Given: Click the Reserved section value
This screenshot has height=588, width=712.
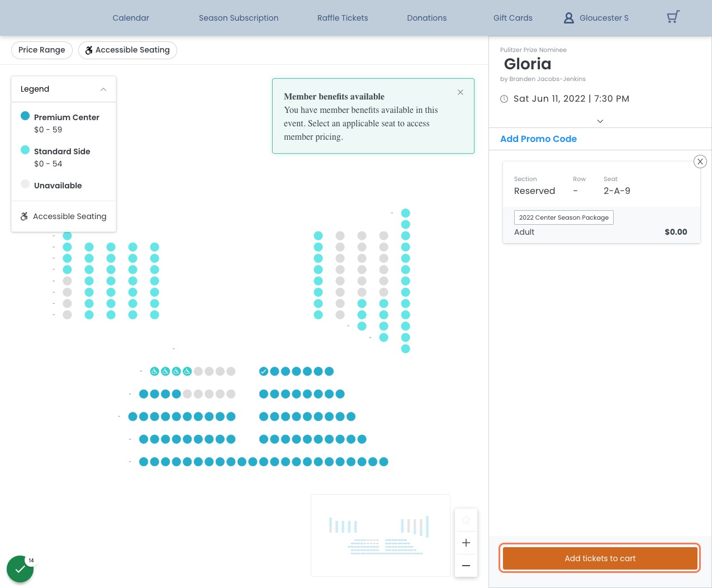Looking at the screenshot, I should pyautogui.click(x=535, y=191).
